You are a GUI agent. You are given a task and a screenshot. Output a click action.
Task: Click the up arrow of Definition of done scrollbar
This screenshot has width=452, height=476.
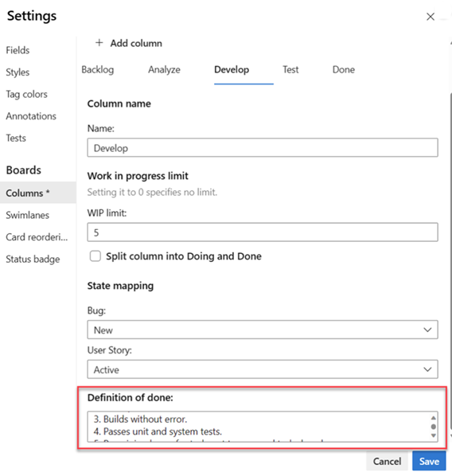(x=434, y=418)
